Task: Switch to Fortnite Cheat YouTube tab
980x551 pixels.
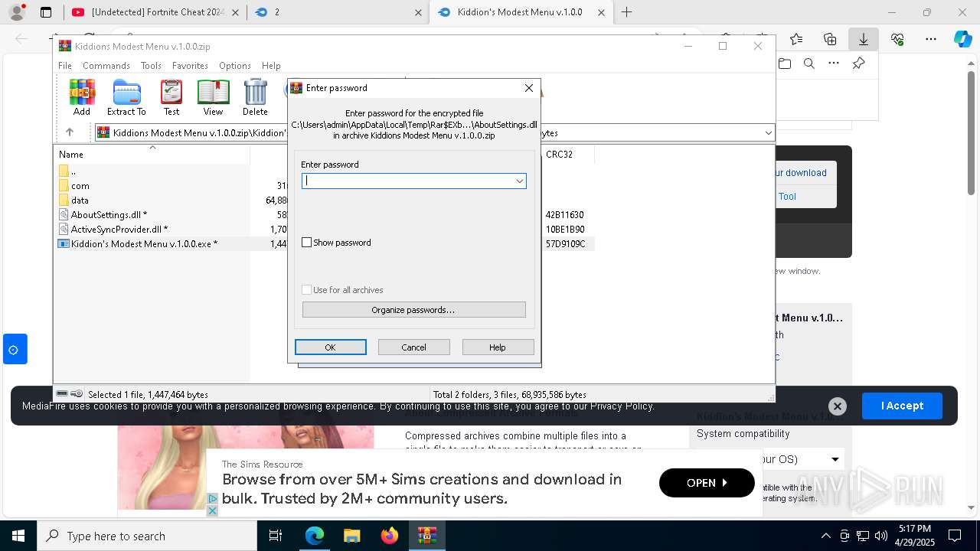Action: coord(154,12)
